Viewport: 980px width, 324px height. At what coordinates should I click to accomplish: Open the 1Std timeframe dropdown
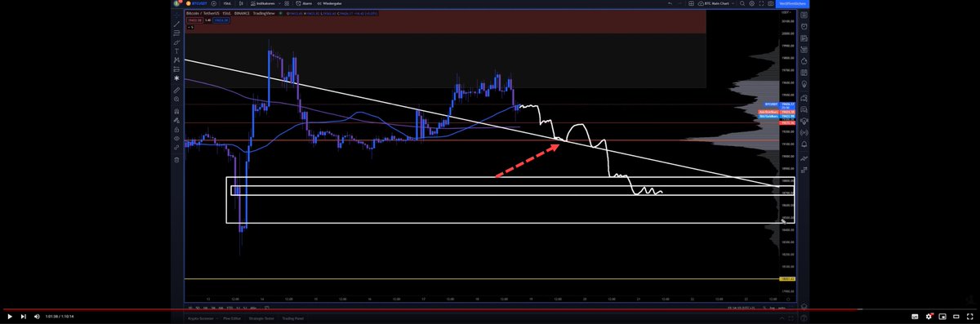(x=227, y=3)
